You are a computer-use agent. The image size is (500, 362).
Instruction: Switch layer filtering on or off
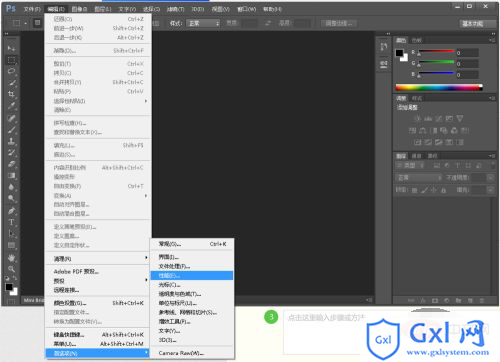pos(492,165)
